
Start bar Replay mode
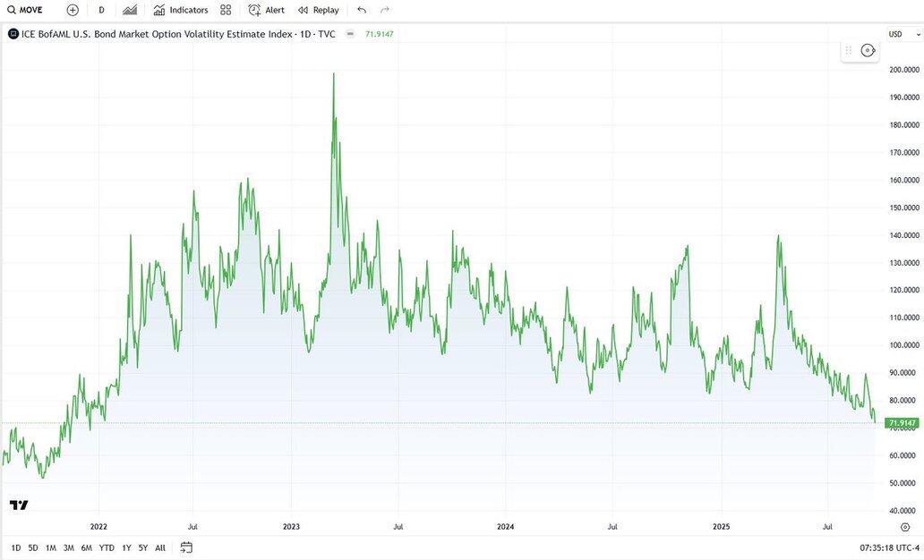tap(318, 10)
